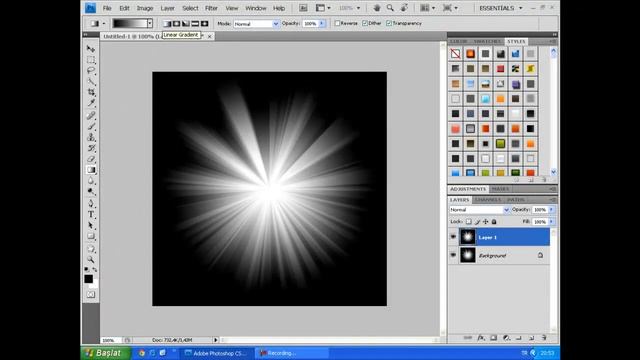Select the Eraser tool

91,159
